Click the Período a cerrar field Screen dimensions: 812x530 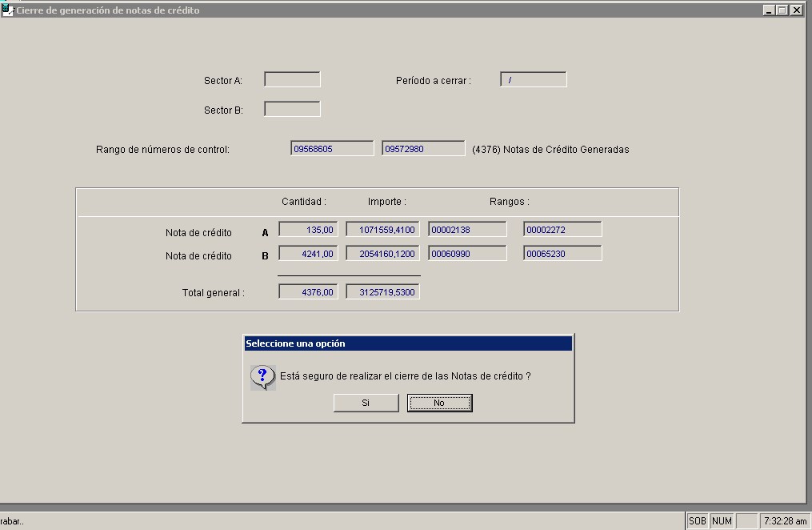click(x=533, y=79)
